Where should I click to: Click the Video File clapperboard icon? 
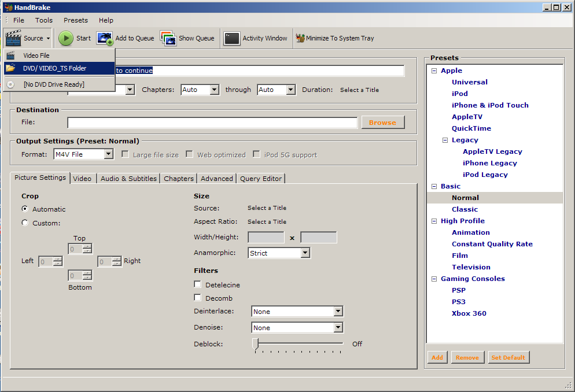[10, 56]
